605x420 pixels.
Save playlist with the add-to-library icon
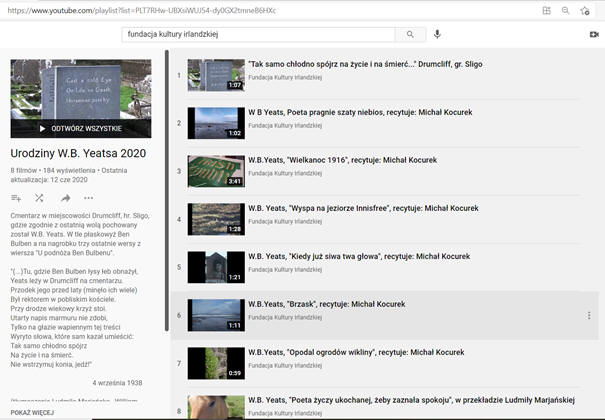[x=16, y=198]
